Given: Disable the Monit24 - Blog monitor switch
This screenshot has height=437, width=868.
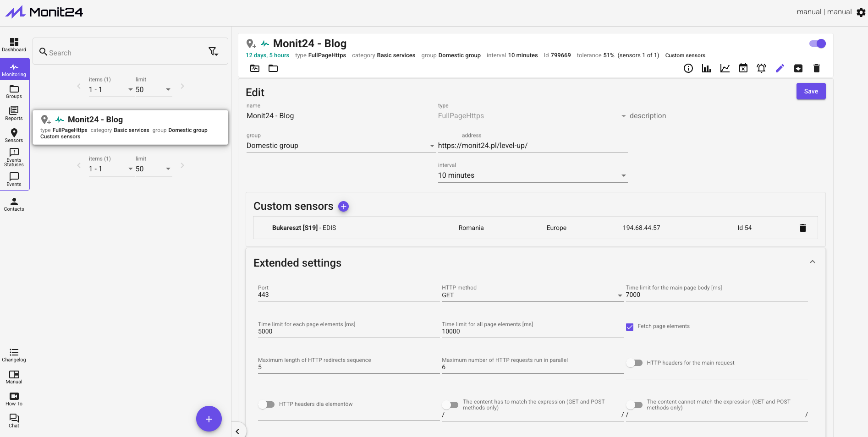Looking at the screenshot, I should [817, 44].
